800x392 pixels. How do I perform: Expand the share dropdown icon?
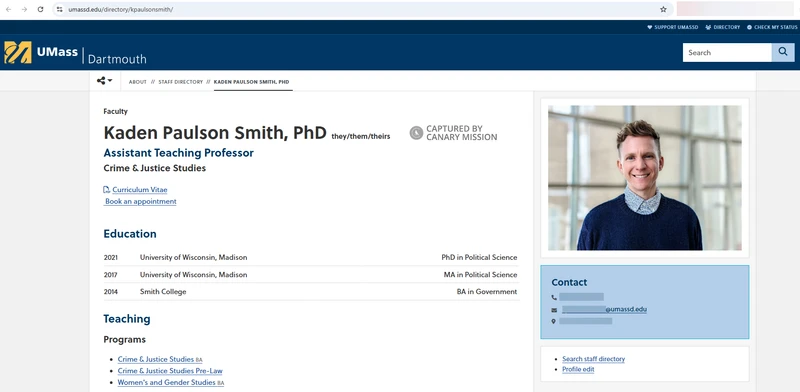(x=105, y=81)
